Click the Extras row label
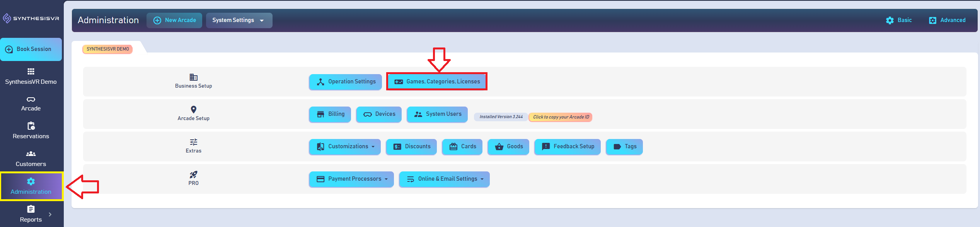 point(194,151)
